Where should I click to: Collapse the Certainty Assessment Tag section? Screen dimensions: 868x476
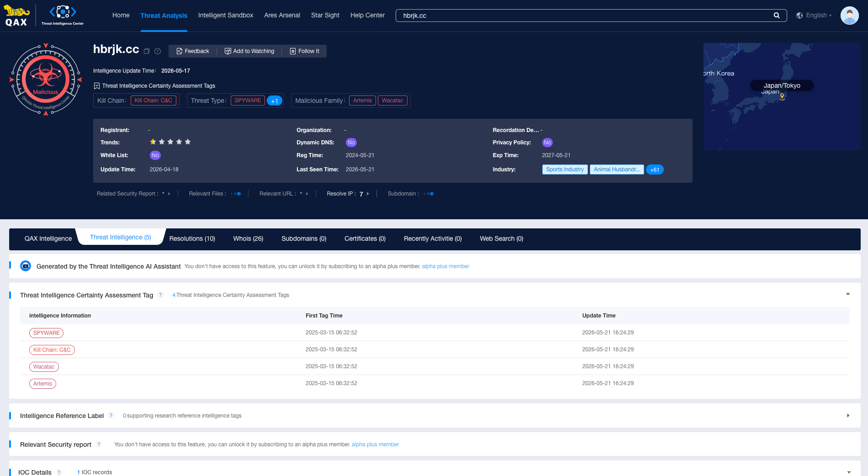tap(848, 295)
